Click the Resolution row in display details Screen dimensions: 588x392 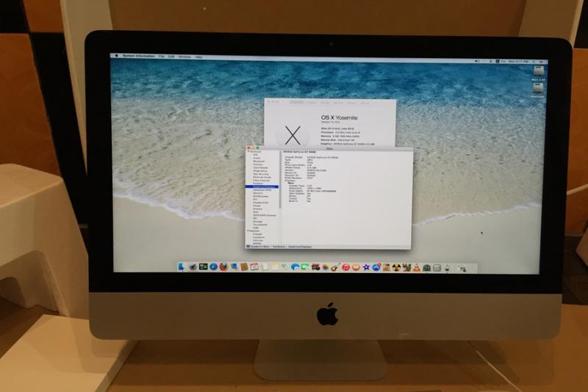305,189
